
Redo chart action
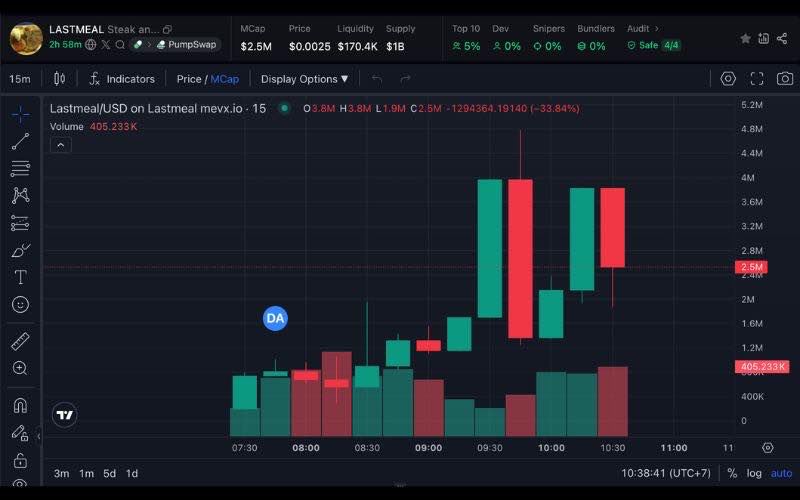[x=405, y=79]
